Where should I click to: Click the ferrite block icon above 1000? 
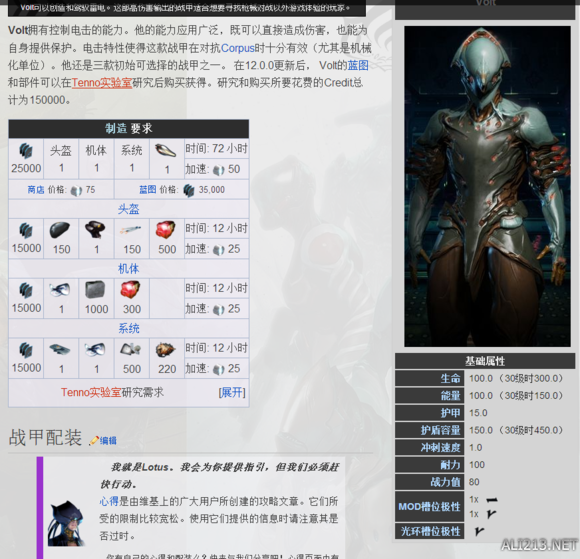pos(95,290)
